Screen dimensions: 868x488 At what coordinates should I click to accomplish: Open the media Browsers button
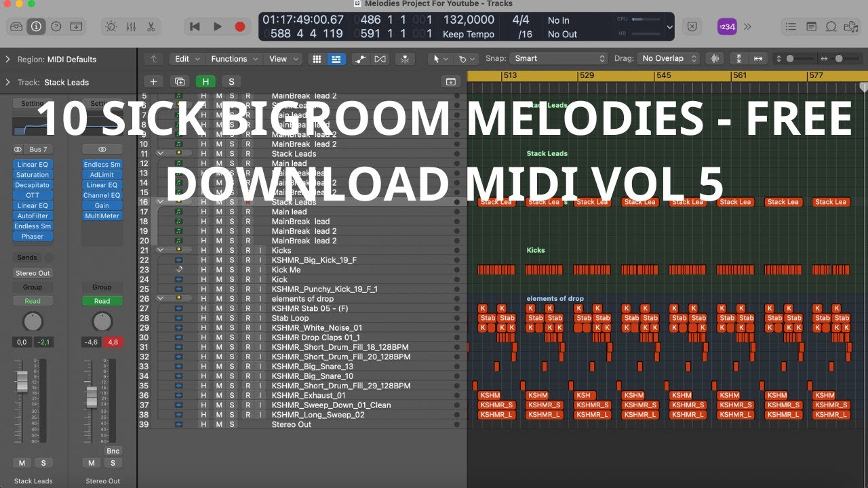tap(851, 26)
